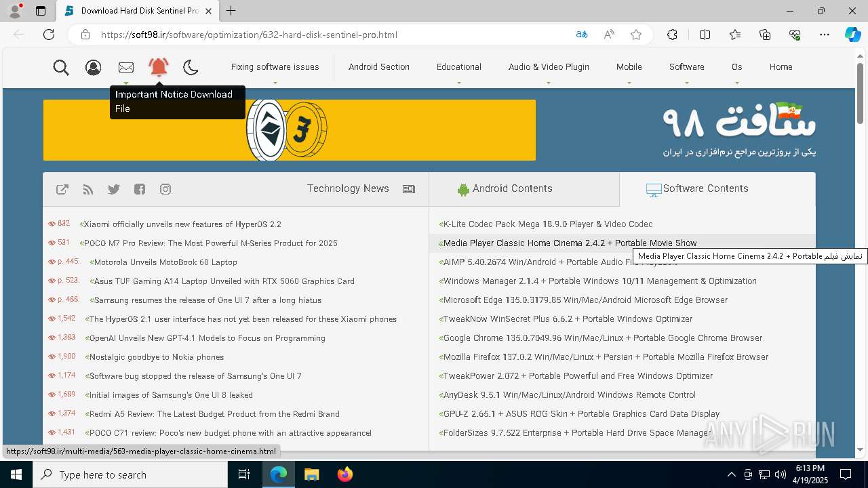Open the Windows Start menu
The width and height of the screenshot is (868, 488).
coord(16,474)
